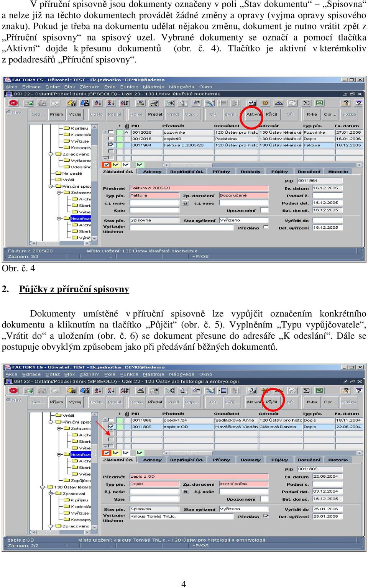Collapse Zpracováno node in Uzel:22 tree
This screenshot has width=368, height=588.
tap(51, 526)
